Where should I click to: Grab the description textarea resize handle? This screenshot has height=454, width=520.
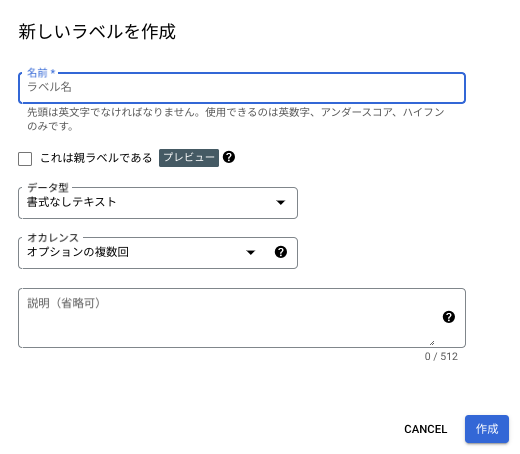[x=432, y=343]
